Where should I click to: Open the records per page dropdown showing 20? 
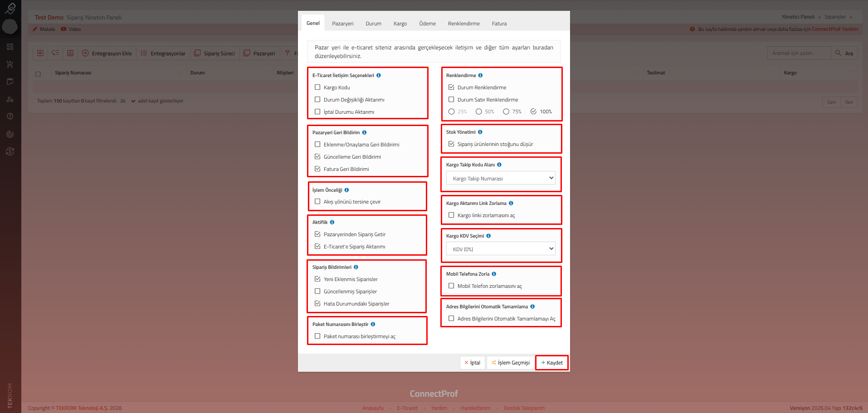(x=127, y=101)
